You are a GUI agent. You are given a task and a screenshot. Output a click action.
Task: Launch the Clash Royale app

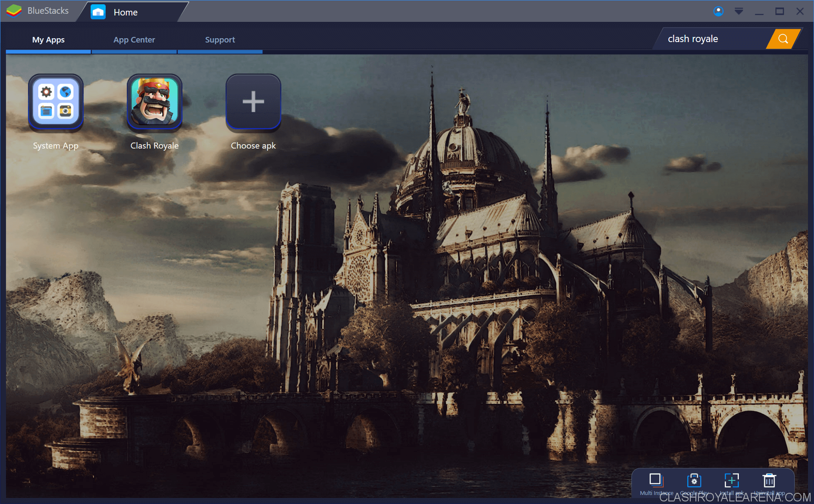pyautogui.click(x=155, y=102)
